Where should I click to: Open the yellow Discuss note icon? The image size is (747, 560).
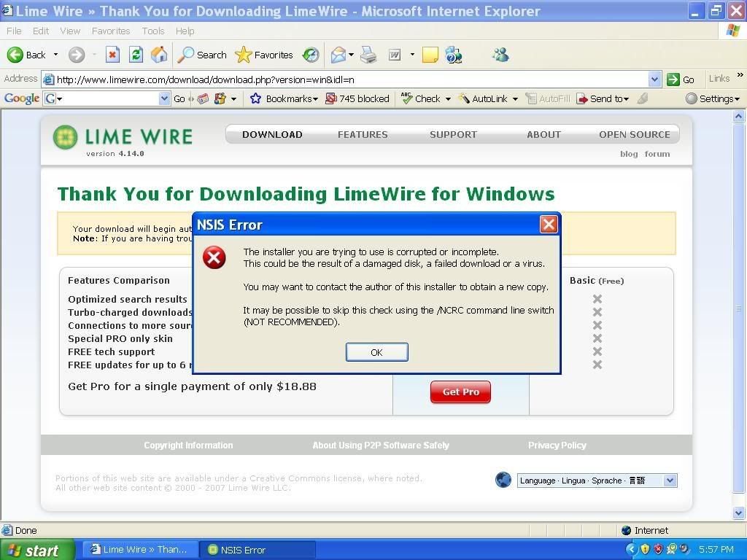(x=430, y=55)
